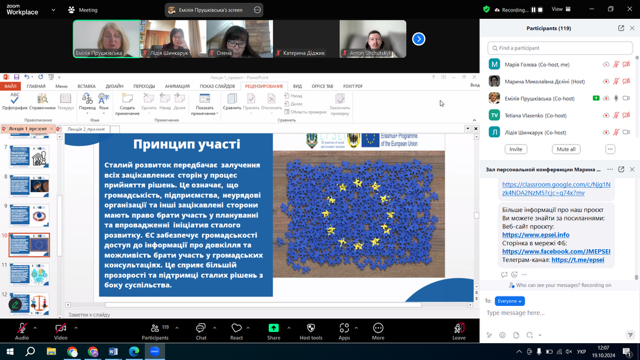This screenshot has height=360, width=640.
Task: Click the Mute all button
Action: pyautogui.click(x=566, y=149)
